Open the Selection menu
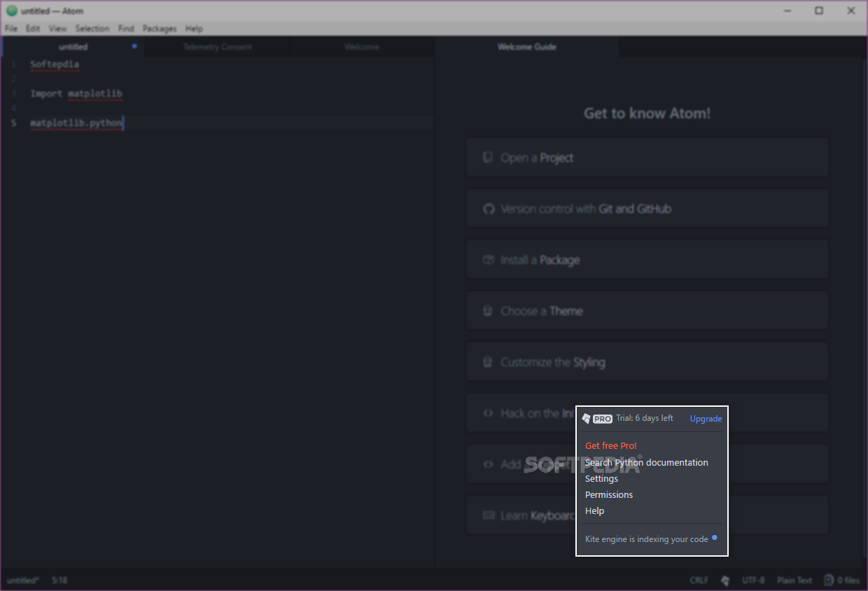The width and height of the screenshot is (868, 591). (92, 29)
